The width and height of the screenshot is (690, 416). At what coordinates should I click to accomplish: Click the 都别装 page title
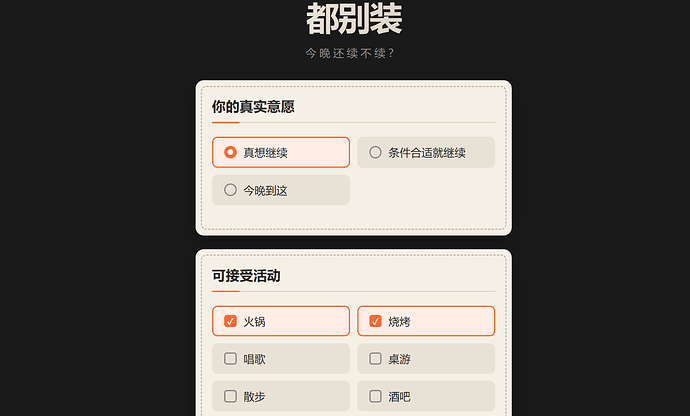(354, 19)
